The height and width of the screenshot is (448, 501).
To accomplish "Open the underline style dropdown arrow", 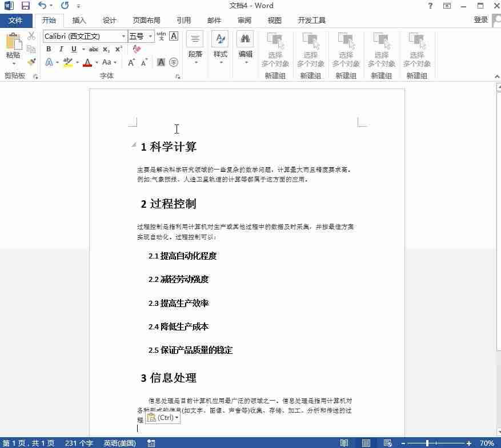I will click(x=83, y=49).
